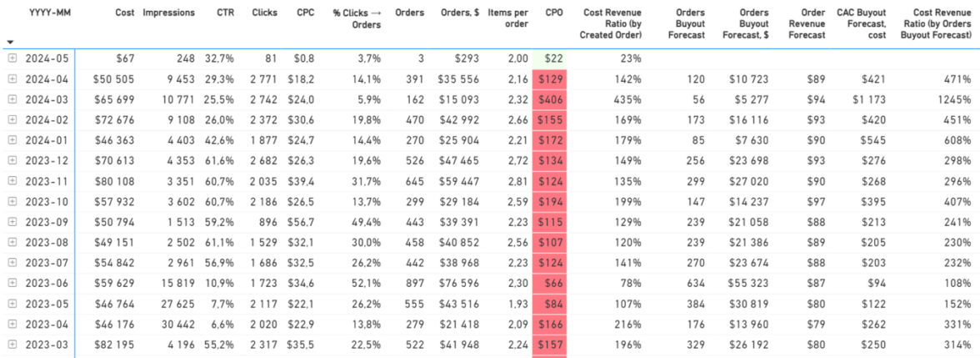Screen dimensions: 980x358
Task: Click the sort arrow below YYYY-MM header
Action: coord(10,42)
